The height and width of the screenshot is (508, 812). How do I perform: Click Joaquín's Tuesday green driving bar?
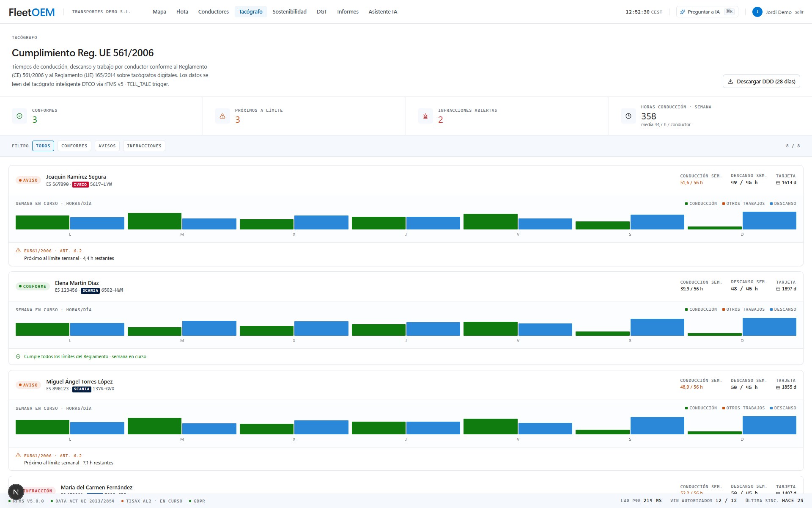click(x=154, y=221)
